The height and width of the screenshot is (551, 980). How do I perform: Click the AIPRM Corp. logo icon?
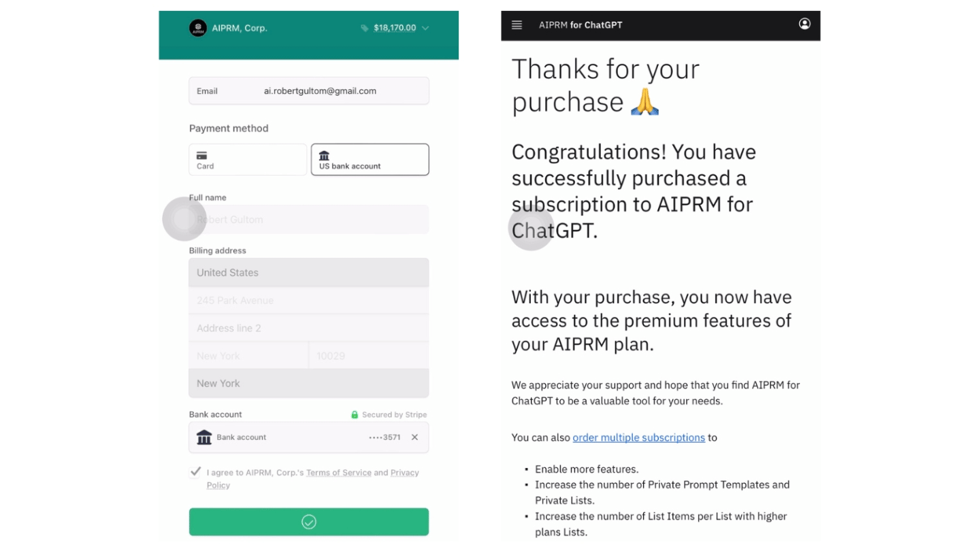tap(198, 28)
